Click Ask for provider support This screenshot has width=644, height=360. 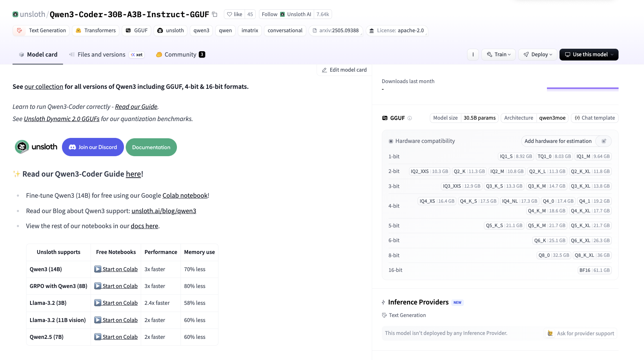[x=581, y=333]
